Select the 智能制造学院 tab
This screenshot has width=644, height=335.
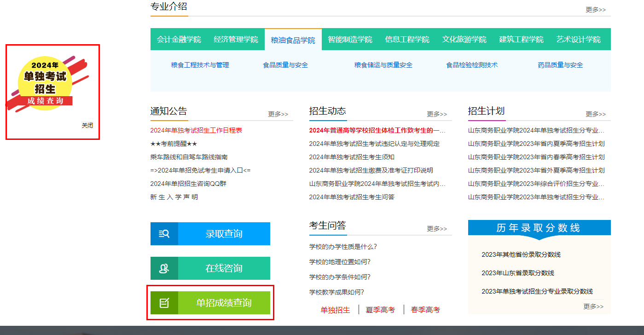(350, 40)
